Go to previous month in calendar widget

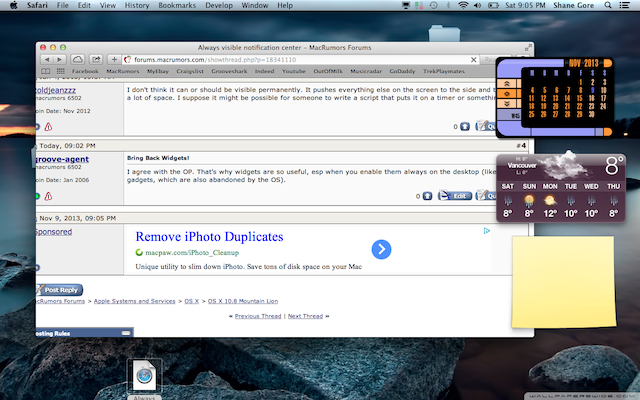pyautogui.click(x=507, y=84)
